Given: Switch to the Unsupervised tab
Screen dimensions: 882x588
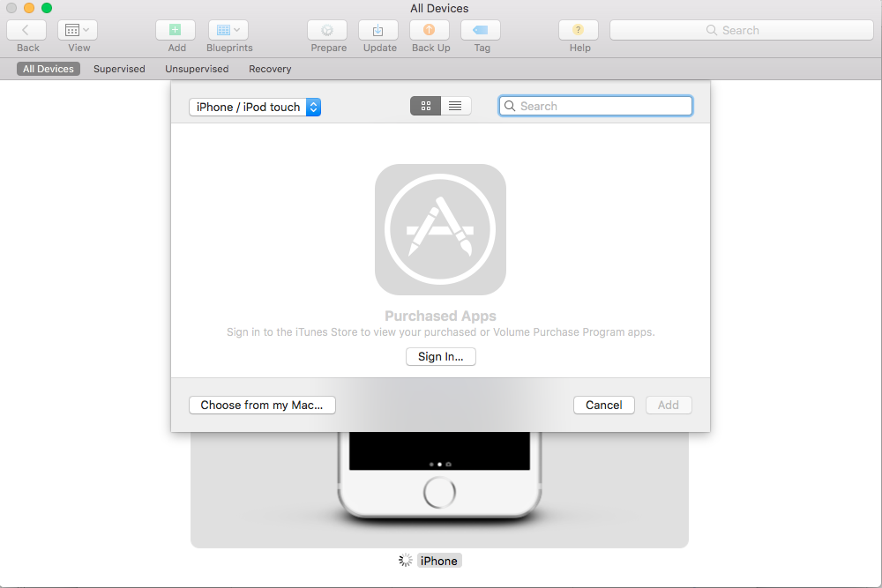Looking at the screenshot, I should click(197, 69).
